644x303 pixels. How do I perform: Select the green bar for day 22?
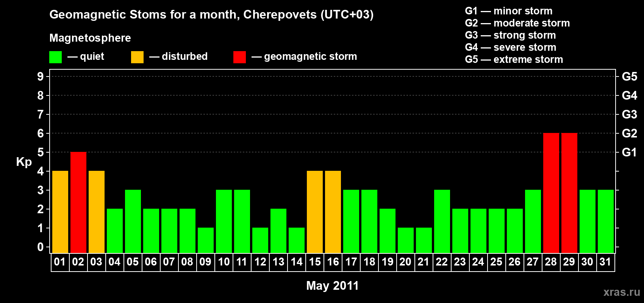[442, 222]
